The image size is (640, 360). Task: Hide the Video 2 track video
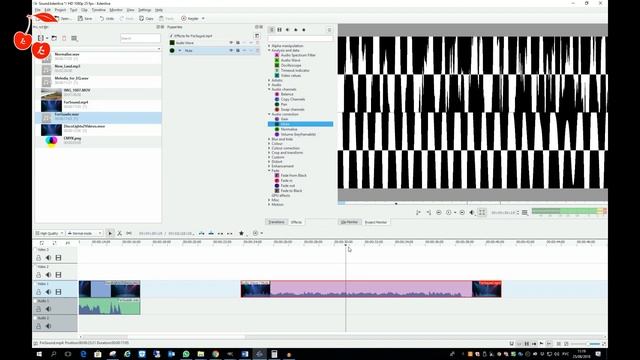58,275
